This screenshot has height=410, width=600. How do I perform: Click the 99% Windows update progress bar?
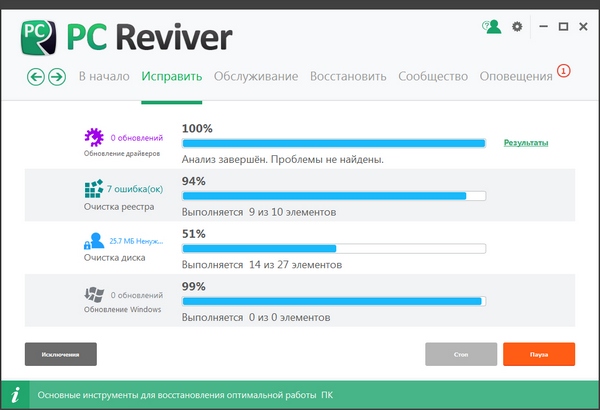pos(334,301)
